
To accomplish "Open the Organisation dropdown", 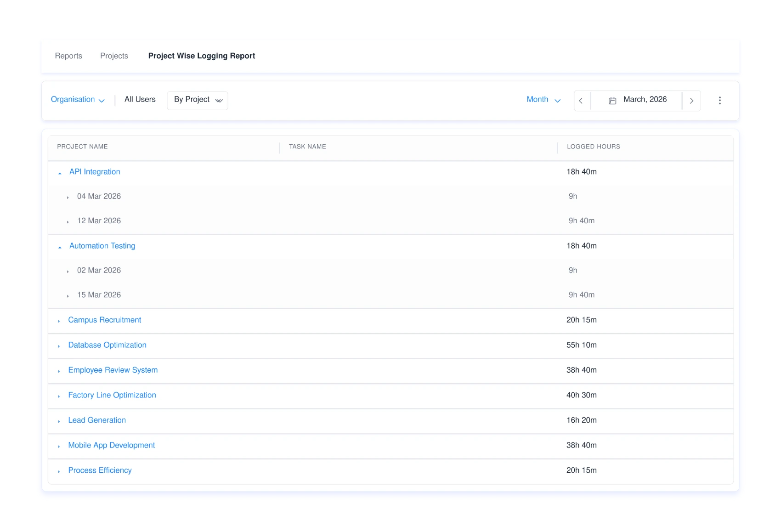I will (78, 100).
